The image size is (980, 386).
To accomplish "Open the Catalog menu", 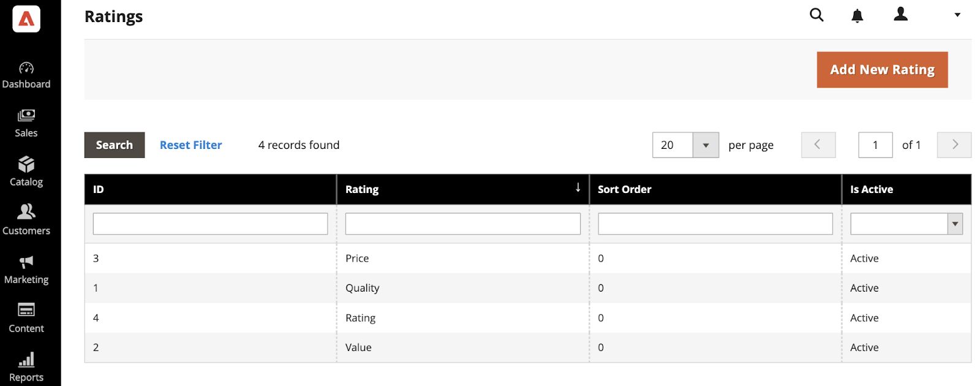I will (x=26, y=172).
